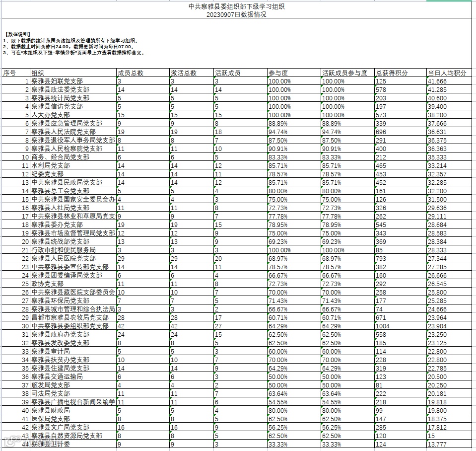
Task: Select the 20230907日数据情况 subtitle text
Action: (236, 14)
